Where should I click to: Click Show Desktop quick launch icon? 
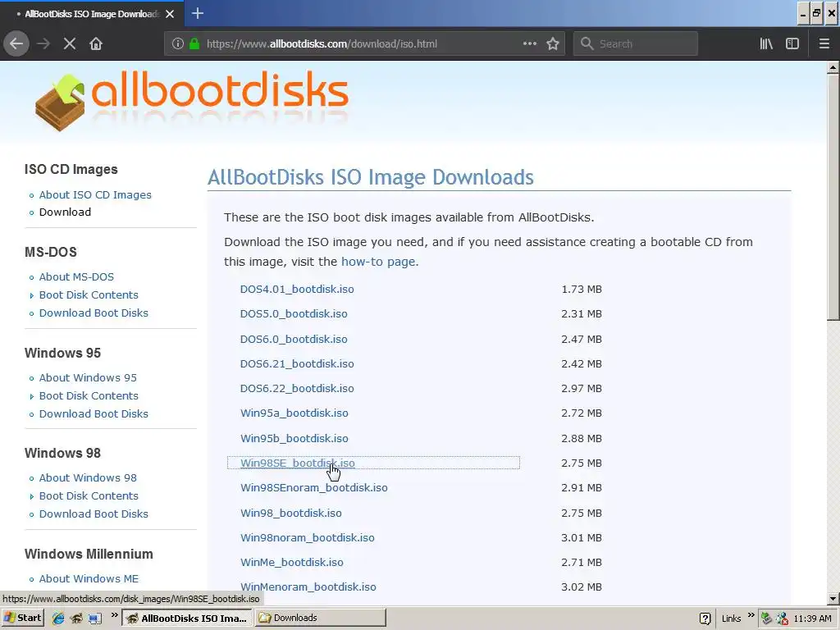pyautogui.click(x=95, y=619)
